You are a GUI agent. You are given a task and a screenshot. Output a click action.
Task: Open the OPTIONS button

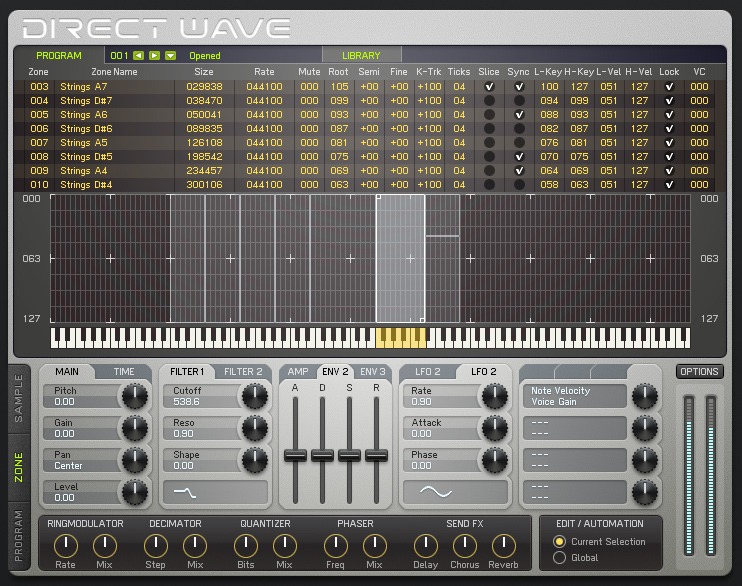(699, 372)
